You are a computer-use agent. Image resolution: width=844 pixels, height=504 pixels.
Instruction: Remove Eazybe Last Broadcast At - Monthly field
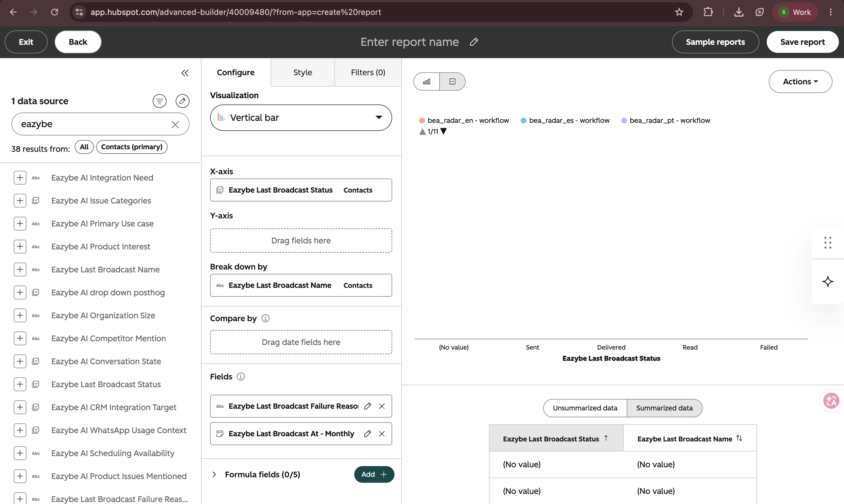click(x=382, y=434)
